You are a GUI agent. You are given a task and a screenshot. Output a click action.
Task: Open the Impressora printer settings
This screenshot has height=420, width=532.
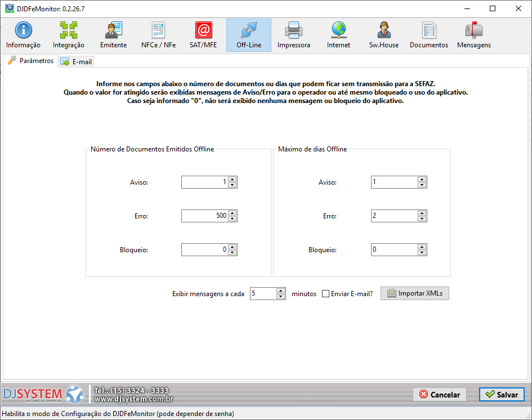coord(293,35)
